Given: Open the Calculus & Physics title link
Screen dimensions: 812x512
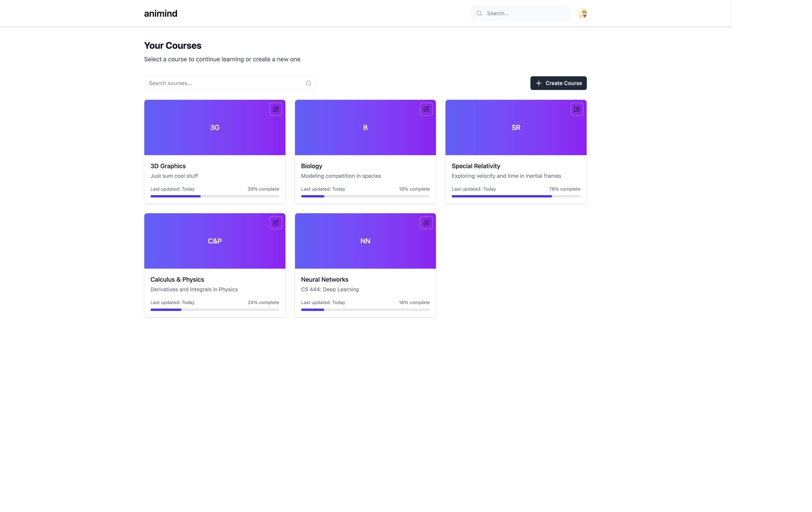Looking at the screenshot, I should click(x=177, y=280).
